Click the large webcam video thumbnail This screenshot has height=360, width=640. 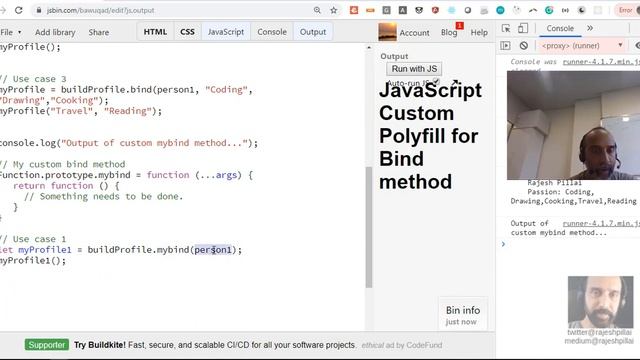(573, 125)
